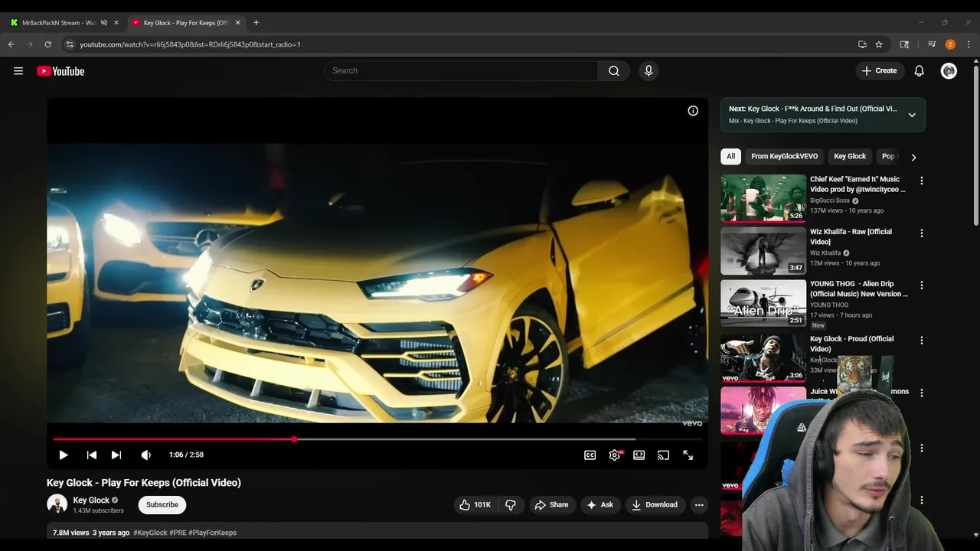Image resolution: width=980 pixels, height=551 pixels.
Task: Open a new browser tab
Action: [256, 22]
